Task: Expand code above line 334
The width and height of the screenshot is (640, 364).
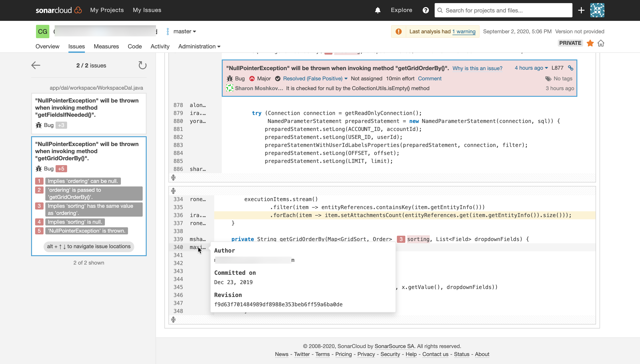Action: (x=173, y=191)
